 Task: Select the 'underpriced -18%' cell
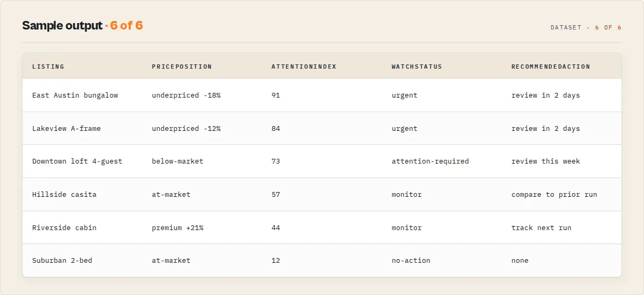click(x=186, y=95)
